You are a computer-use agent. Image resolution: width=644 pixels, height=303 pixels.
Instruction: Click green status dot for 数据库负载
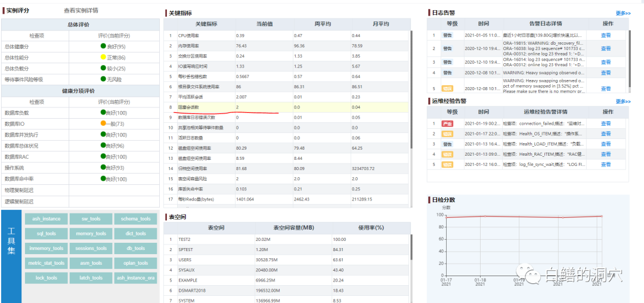[103, 112]
